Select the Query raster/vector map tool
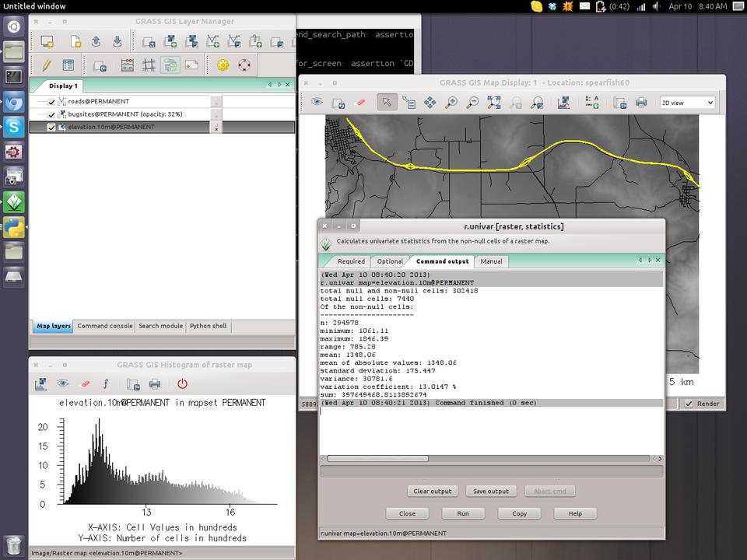The image size is (747, 560). click(x=409, y=102)
